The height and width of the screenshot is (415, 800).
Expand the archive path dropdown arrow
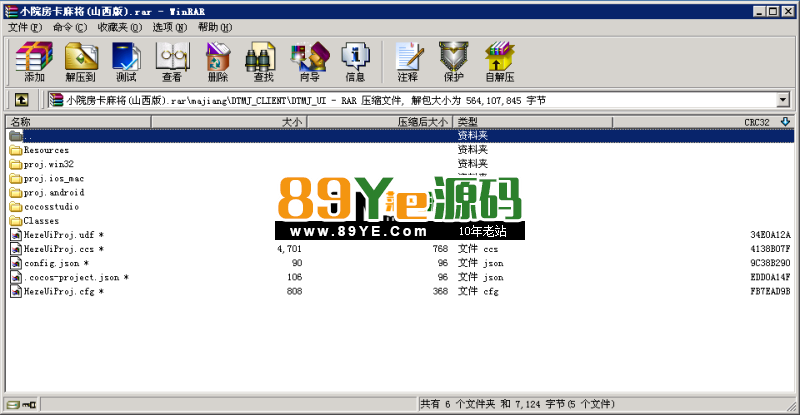783,100
